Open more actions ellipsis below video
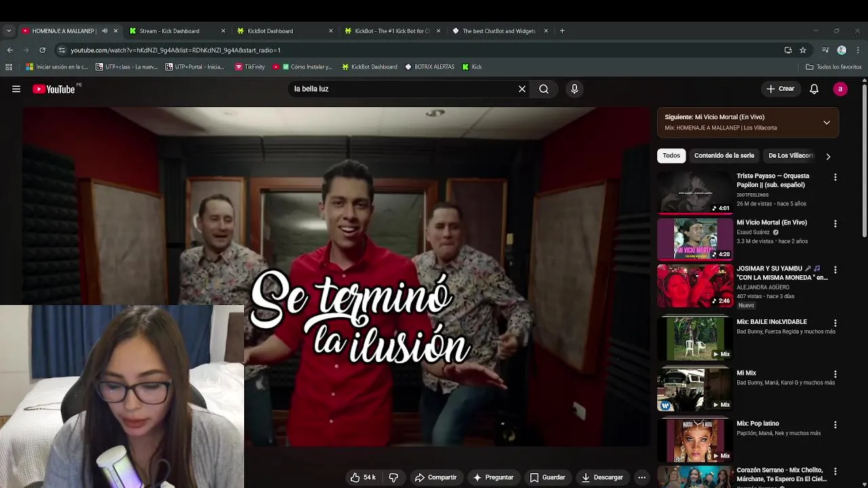Image resolution: width=868 pixels, height=488 pixels. click(642, 477)
